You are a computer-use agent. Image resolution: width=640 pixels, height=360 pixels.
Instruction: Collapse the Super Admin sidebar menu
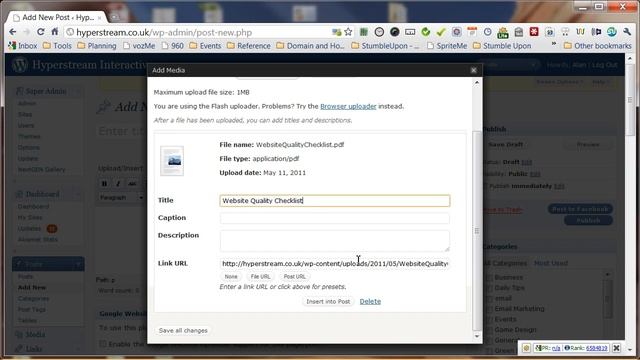click(x=78, y=91)
